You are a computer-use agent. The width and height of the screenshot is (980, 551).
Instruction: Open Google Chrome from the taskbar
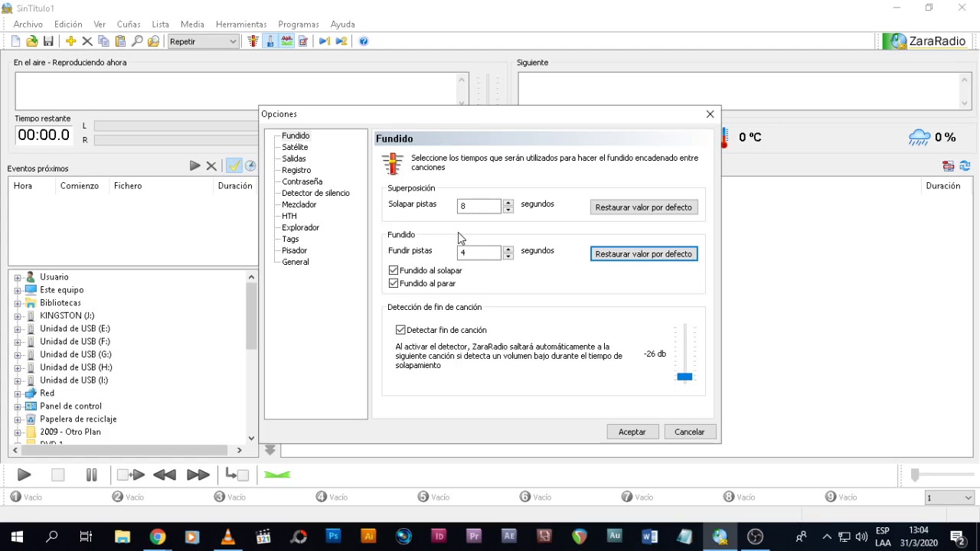point(157,537)
